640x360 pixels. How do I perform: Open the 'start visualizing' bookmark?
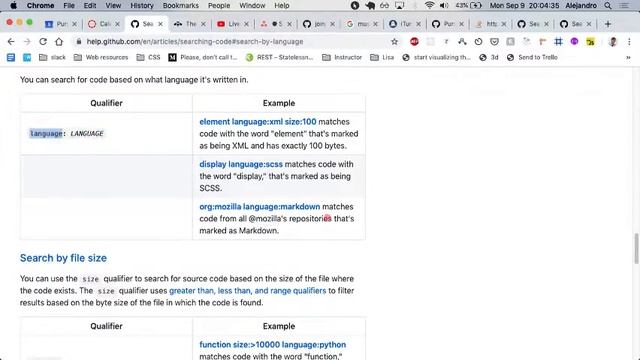point(436,58)
